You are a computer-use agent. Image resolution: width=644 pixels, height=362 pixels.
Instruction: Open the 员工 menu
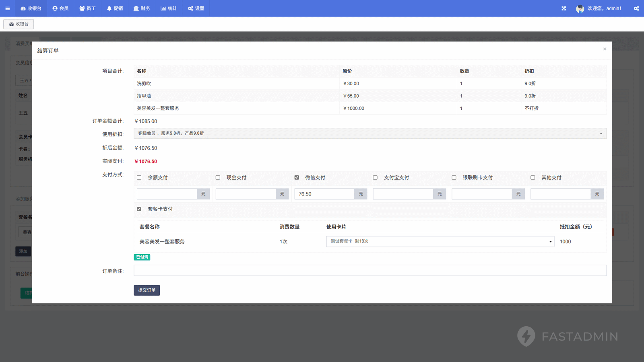click(x=88, y=8)
